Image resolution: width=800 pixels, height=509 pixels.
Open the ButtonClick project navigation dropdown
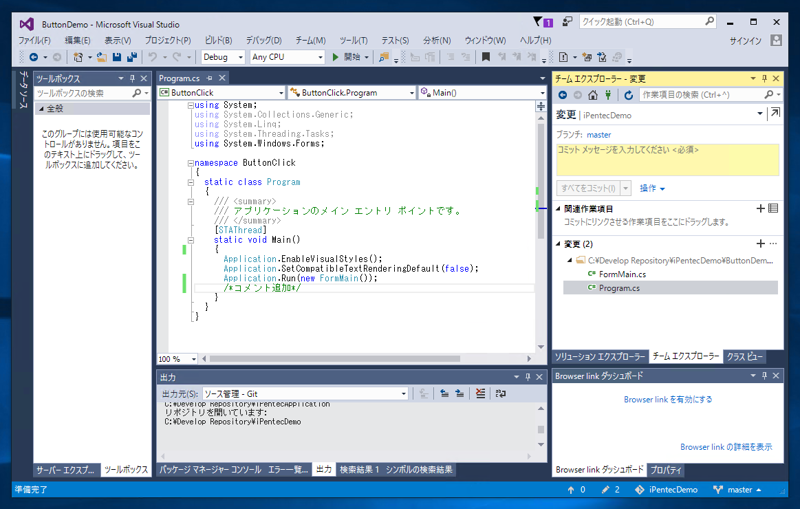[x=221, y=92]
